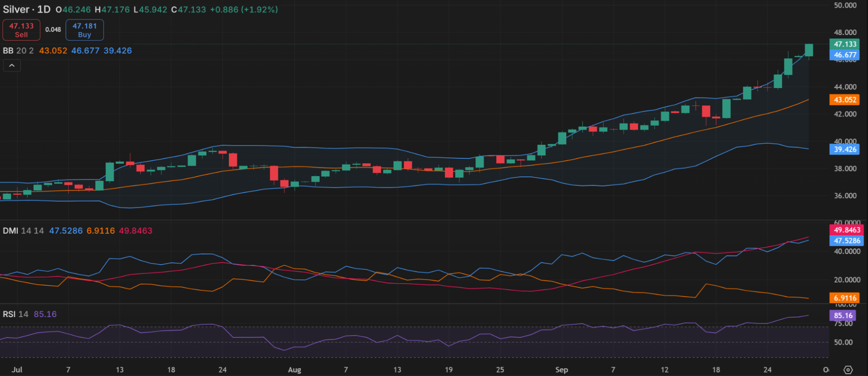
Task: Click the blue 39.426 lower band label
Action: pyautogui.click(x=844, y=150)
